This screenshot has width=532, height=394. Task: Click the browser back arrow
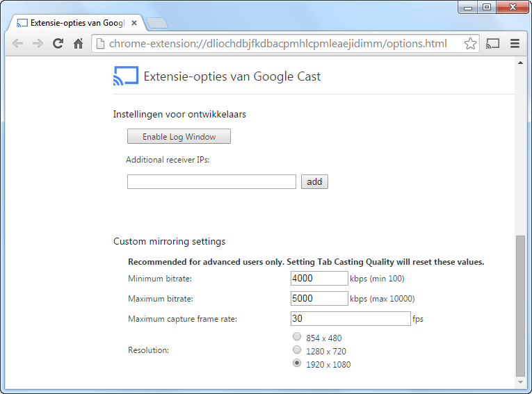click(x=17, y=44)
